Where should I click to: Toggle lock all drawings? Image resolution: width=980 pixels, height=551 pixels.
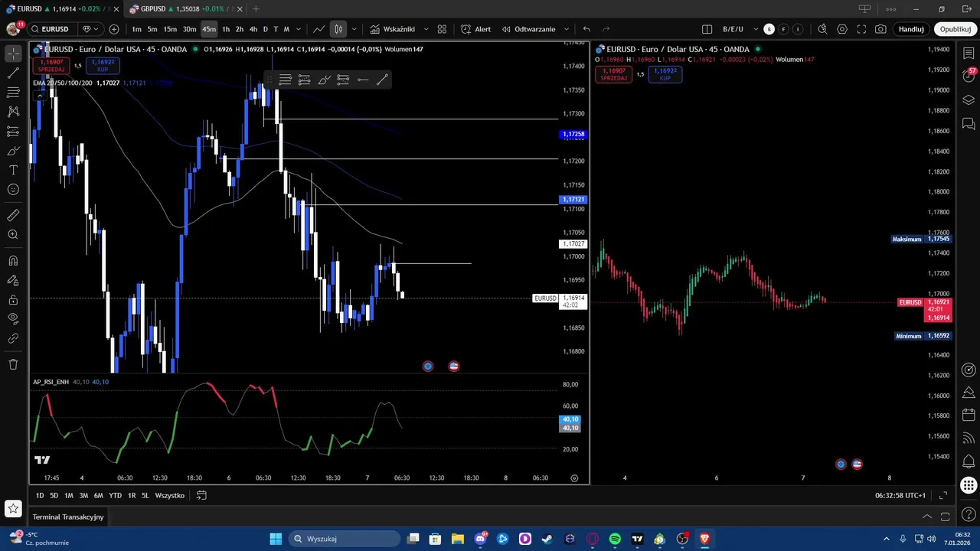pyautogui.click(x=13, y=299)
